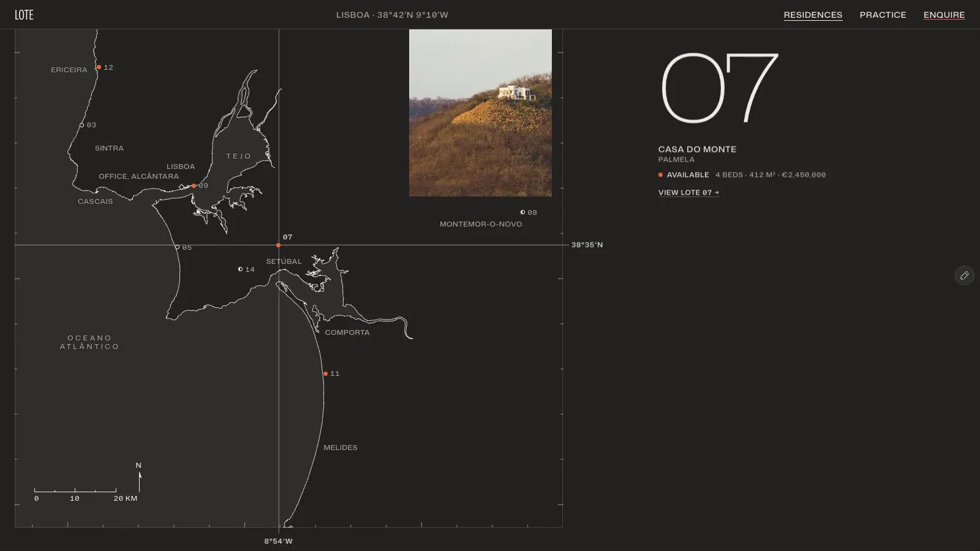The height and width of the screenshot is (551, 980).
Task: Click the Alcântara office diamond marker
Action: (x=181, y=186)
